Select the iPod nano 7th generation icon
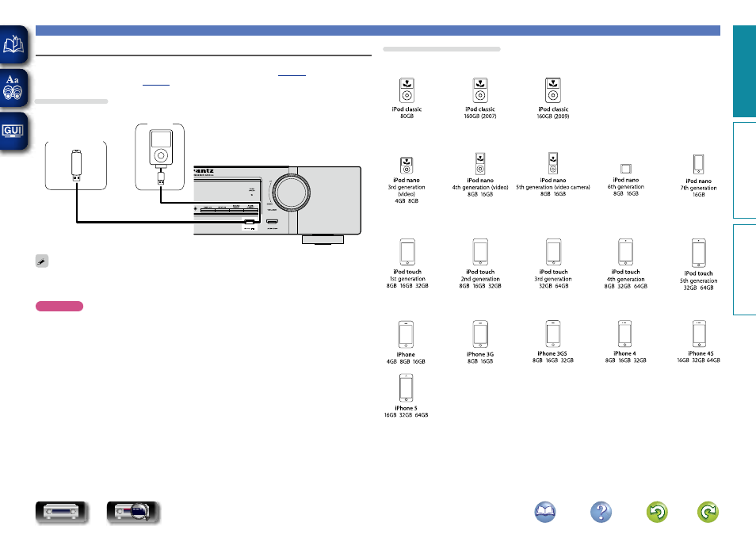756x534 pixels. pyautogui.click(x=698, y=164)
